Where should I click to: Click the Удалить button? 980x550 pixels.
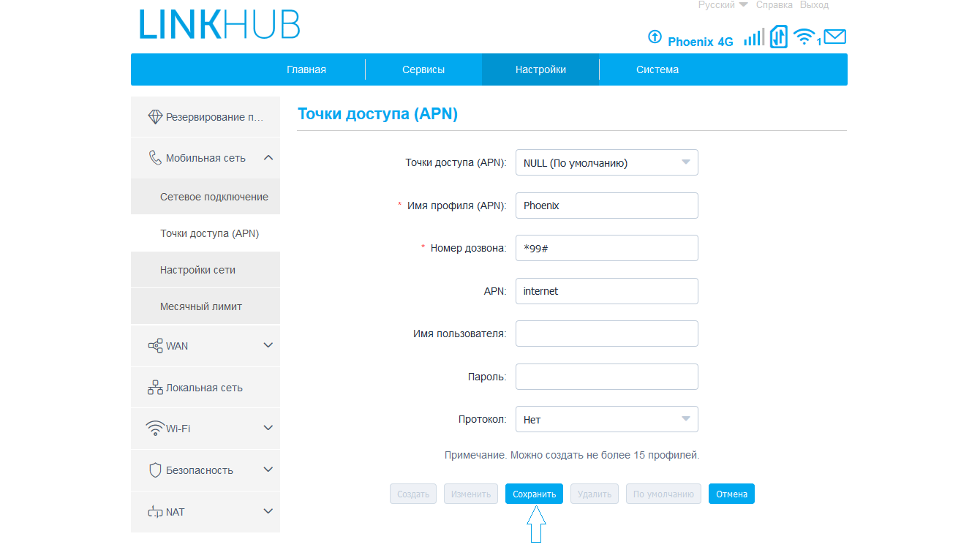[595, 494]
